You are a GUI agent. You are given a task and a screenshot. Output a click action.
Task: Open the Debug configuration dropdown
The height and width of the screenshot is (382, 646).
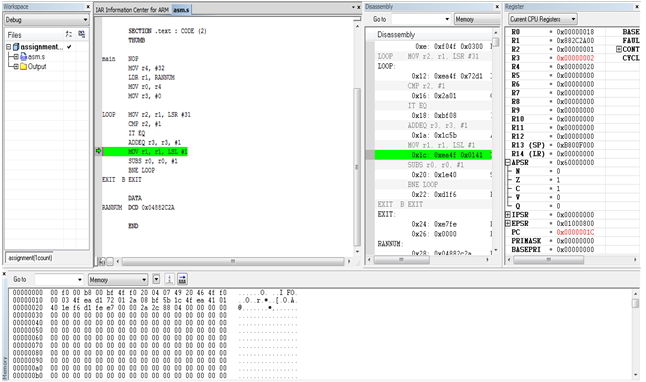[47, 20]
